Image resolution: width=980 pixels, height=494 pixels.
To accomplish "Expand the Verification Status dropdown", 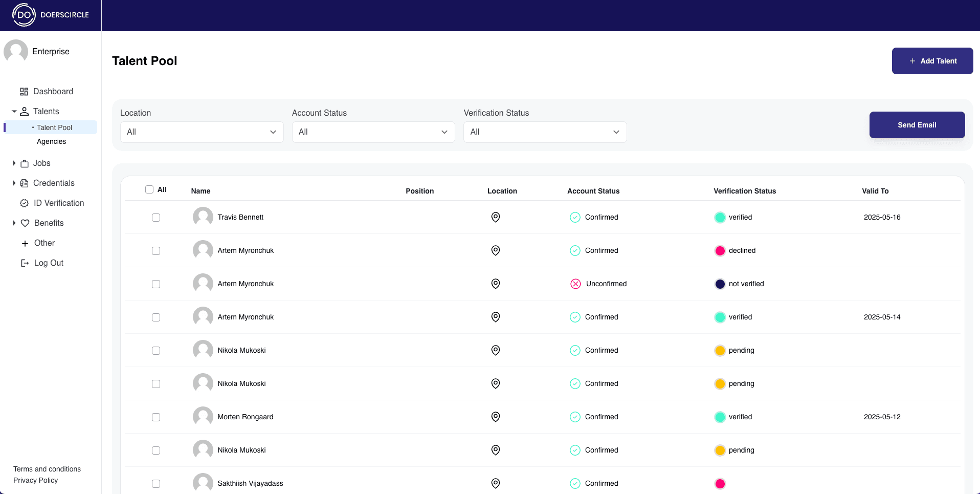I will (x=545, y=132).
